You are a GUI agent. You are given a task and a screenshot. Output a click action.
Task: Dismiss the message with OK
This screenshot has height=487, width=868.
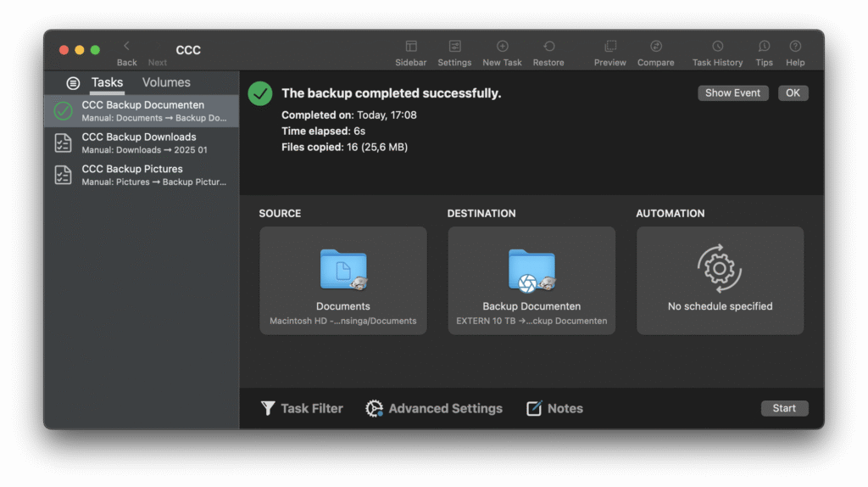click(793, 93)
